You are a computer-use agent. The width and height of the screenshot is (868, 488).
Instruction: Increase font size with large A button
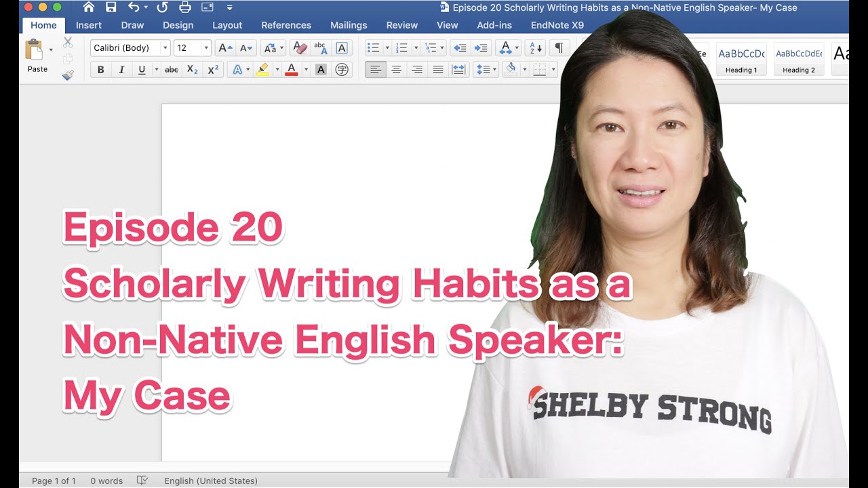[x=225, y=48]
